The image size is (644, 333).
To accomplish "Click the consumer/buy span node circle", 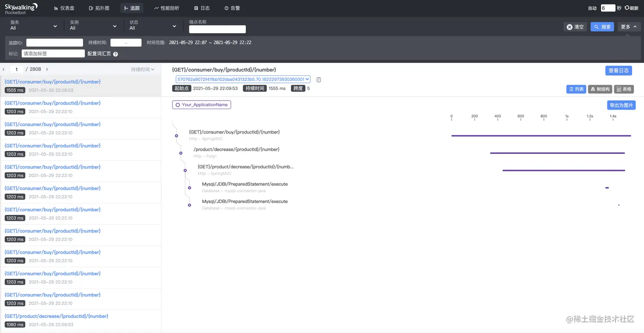I will click(x=176, y=136).
